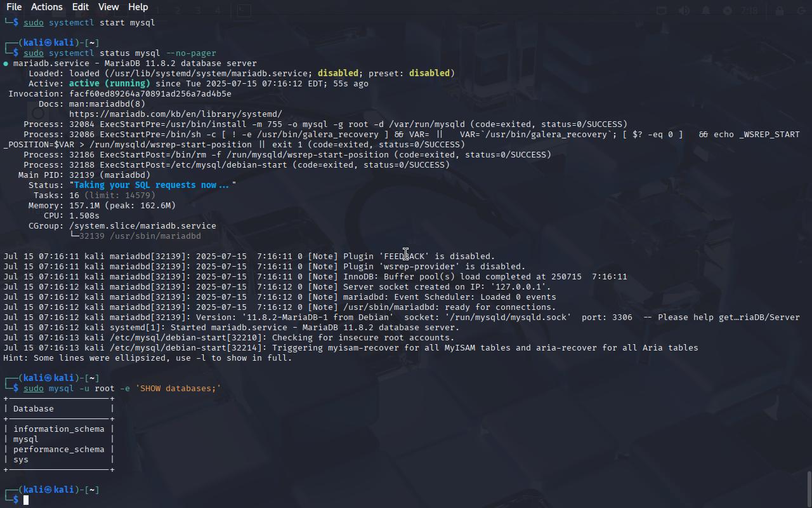The width and height of the screenshot is (812, 508).
Task: Open the Edit menu
Action: [x=81, y=7]
